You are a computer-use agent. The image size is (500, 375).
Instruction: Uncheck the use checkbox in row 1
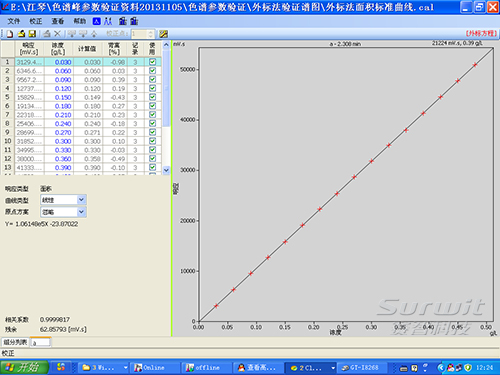[152, 62]
